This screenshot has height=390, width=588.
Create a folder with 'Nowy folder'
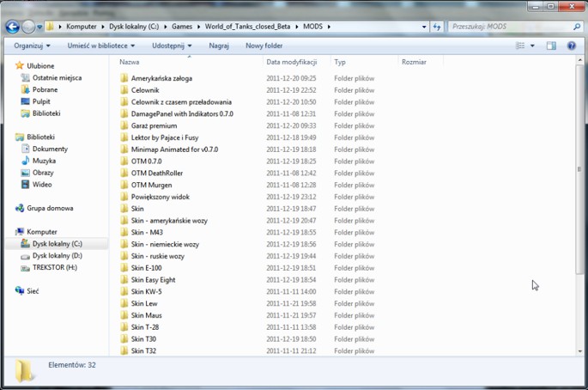point(264,46)
